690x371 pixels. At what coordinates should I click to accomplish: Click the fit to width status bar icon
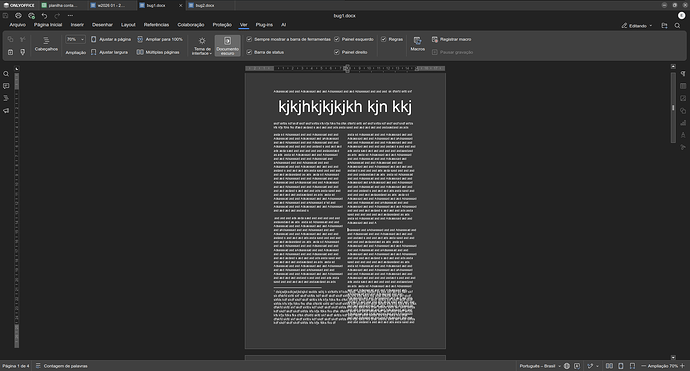[632, 366]
